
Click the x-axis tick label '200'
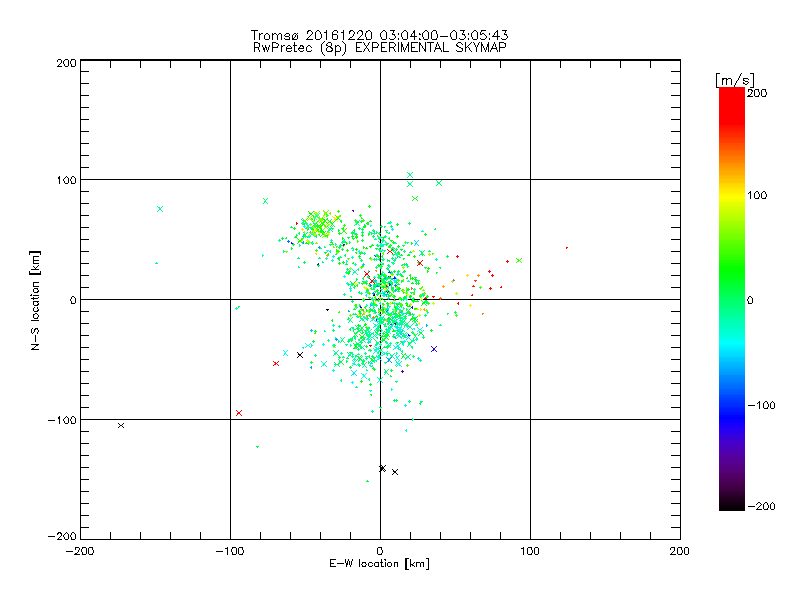click(680, 551)
